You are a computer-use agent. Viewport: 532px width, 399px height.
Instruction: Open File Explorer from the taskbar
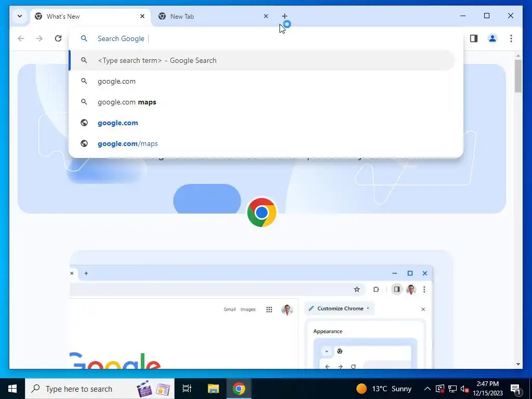pyautogui.click(x=214, y=389)
